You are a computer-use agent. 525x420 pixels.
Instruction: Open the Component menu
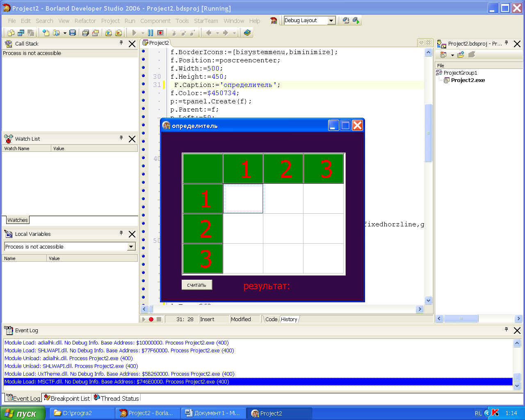click(x=155, y=21)
